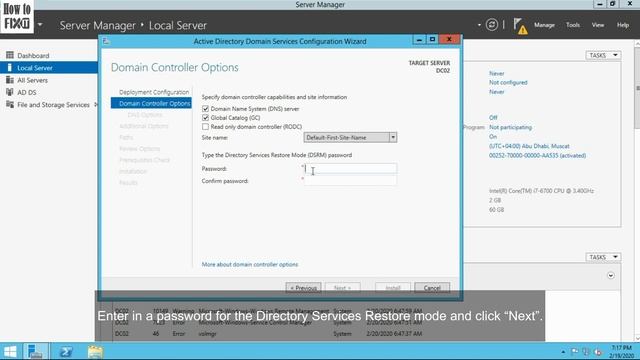Focus the Confirm password field
Viewport: 640px width, 360px height.
(350, 181)
